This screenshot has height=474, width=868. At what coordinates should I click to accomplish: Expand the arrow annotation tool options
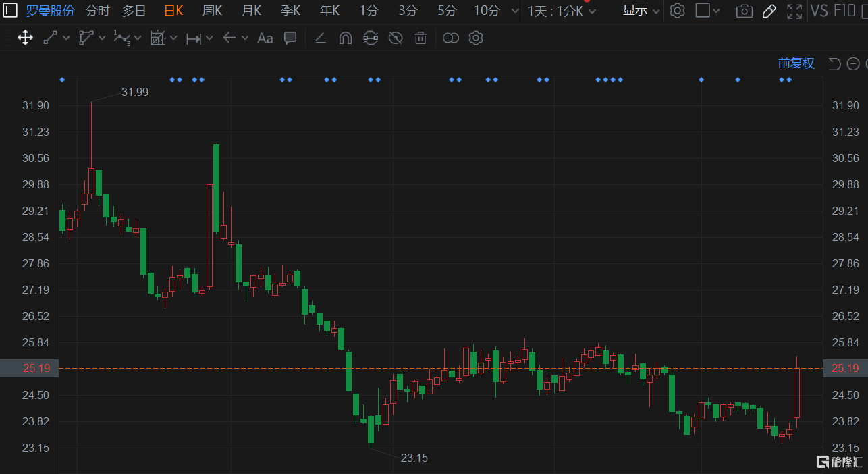245,38
